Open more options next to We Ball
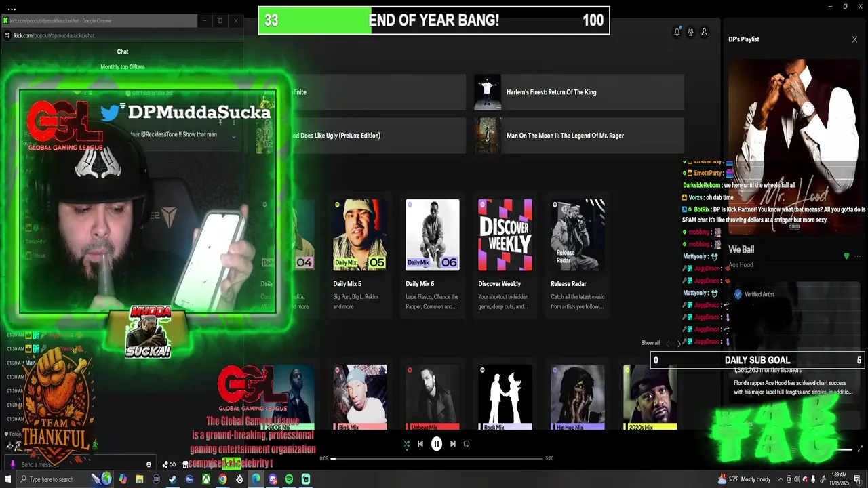 point(858,256)
